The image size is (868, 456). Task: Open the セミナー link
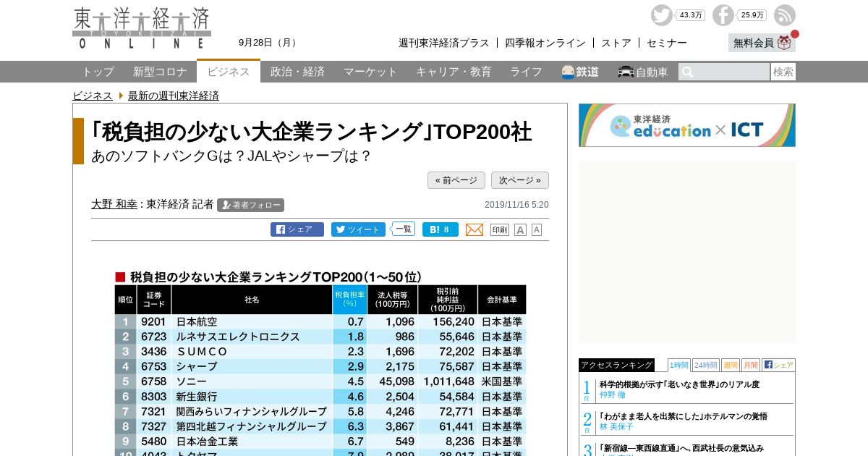[667, 43]
